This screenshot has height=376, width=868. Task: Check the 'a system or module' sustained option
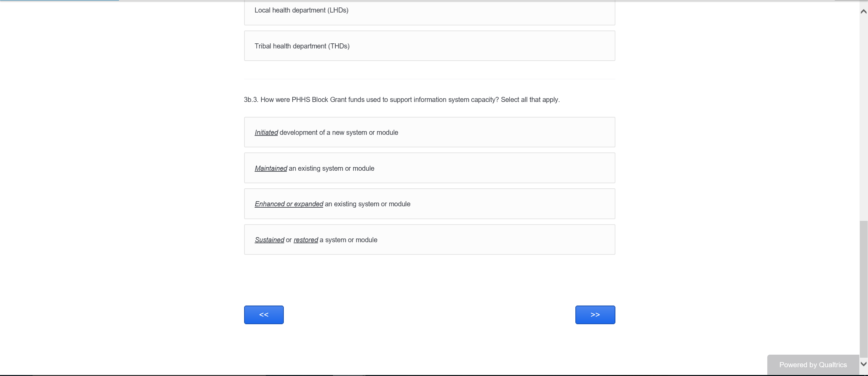tap(429, 240)
